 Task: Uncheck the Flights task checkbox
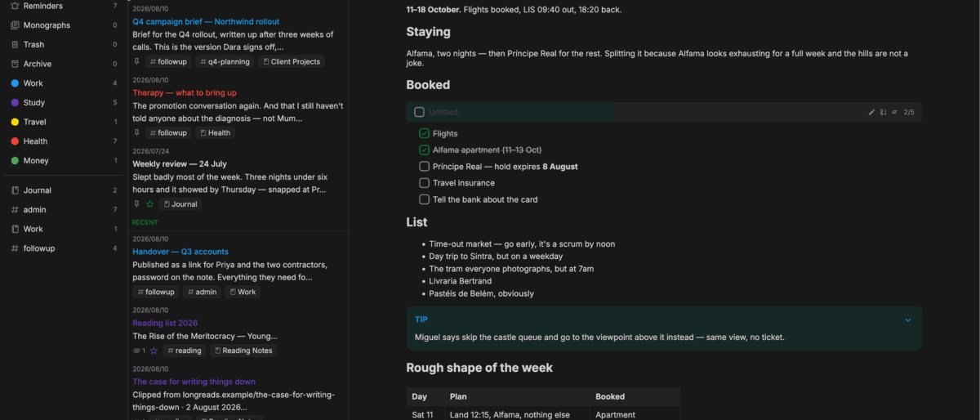(x=424, y=133)
